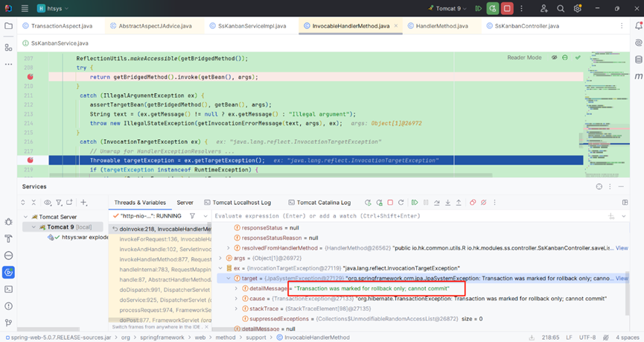Stop Tomcat 9 with red top button
Viewport: 644px width, 342px height.
(x=507, y=8)
